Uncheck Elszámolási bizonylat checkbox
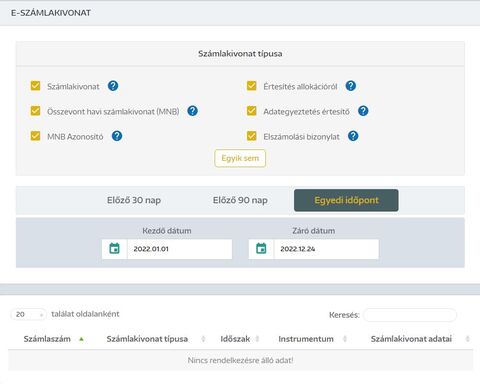Image resolution: width=480 pixels, height=384 pixels. (252, 136)
